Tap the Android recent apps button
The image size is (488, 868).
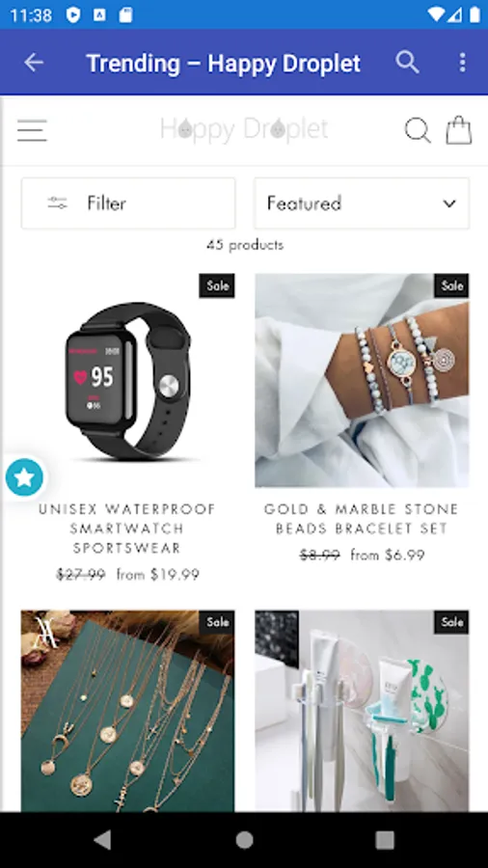click(x=385, y=840)
